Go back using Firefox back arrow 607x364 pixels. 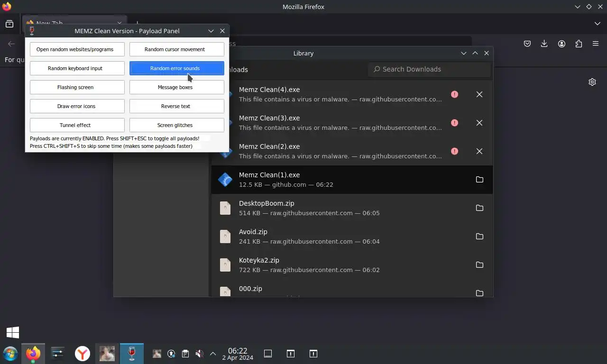(11, 44)
